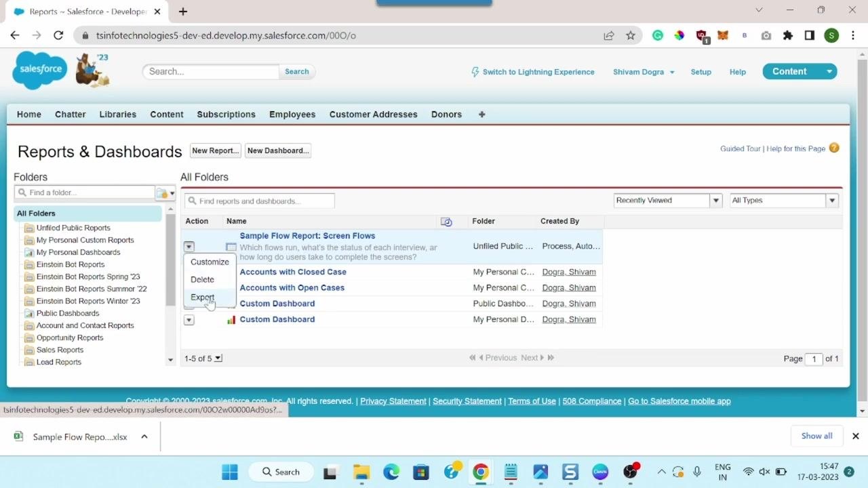The width and height of the screenshot is (868, 488).
Task: Click the Guided Tour help question icon
Action: coord(834,148)
